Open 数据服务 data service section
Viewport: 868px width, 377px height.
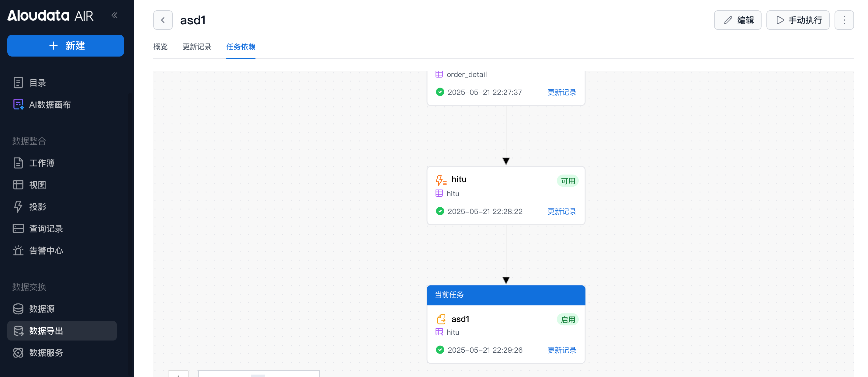click(46, 353)
